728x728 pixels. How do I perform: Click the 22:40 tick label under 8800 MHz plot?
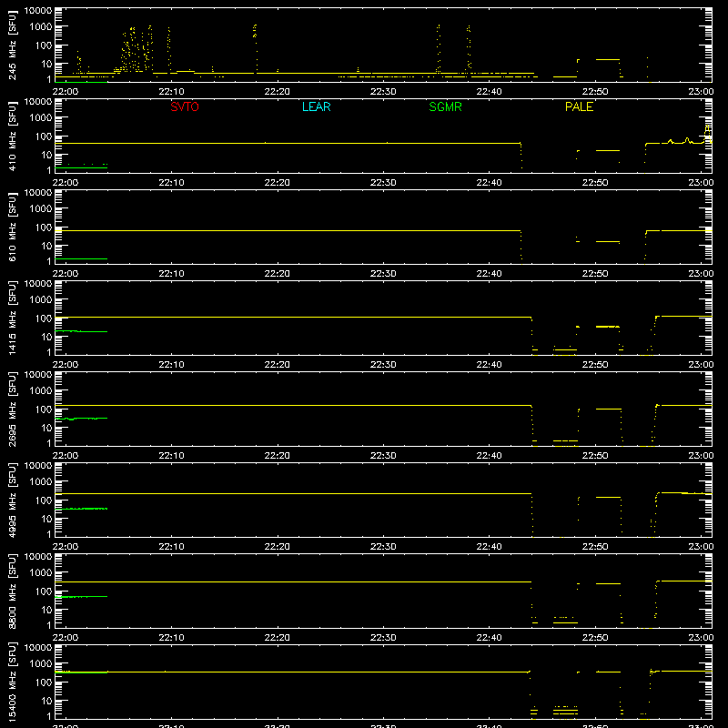tap(489, 638)
